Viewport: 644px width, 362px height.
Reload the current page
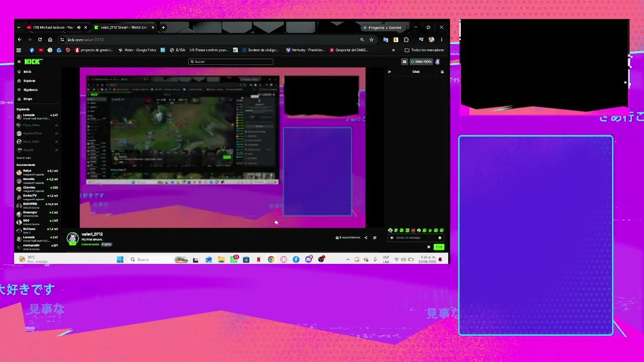(40, 40)
